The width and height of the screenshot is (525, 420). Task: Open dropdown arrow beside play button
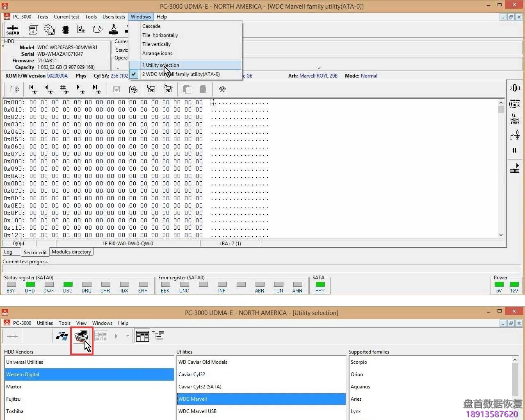point(128,336)
